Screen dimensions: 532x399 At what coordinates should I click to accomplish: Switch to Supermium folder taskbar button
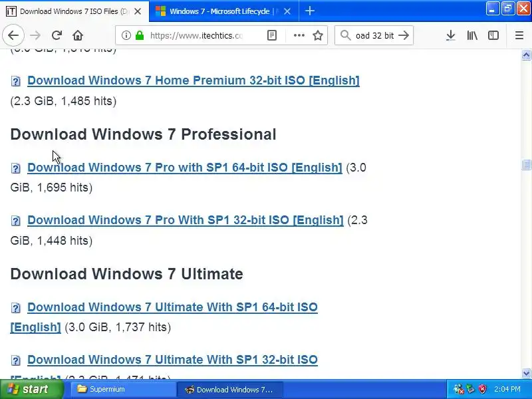coord(122,389)
